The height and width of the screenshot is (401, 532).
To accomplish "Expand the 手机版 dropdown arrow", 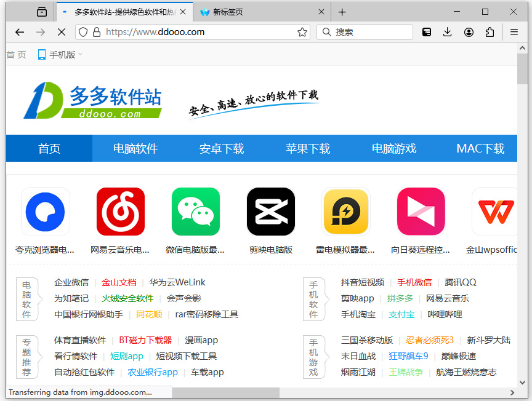I will [81, 54].
